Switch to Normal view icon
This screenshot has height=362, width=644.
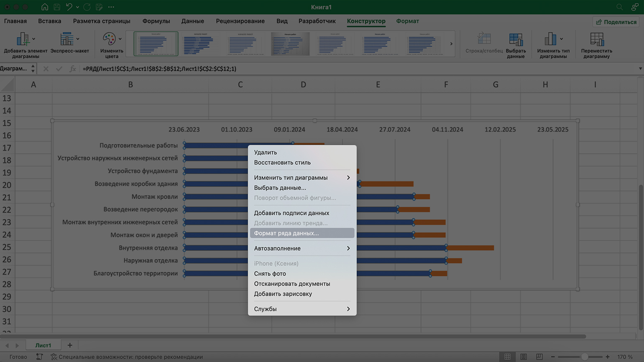tap(507, 357)
